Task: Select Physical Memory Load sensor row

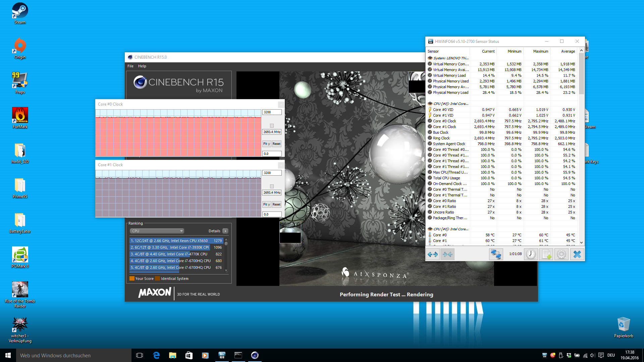Action: point(502,93)
